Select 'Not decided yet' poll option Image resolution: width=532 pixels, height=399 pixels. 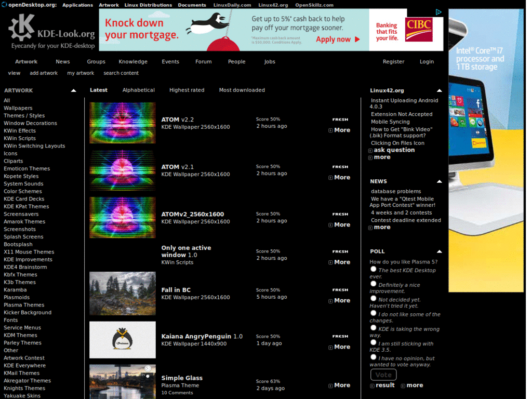tap(373, 298)
